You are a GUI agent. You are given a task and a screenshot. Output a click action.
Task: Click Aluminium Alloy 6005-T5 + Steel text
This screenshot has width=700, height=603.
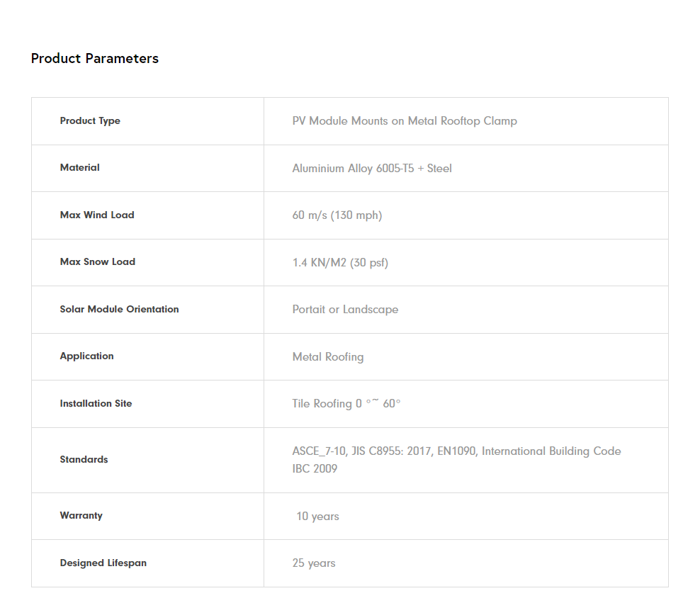point(372,169)
